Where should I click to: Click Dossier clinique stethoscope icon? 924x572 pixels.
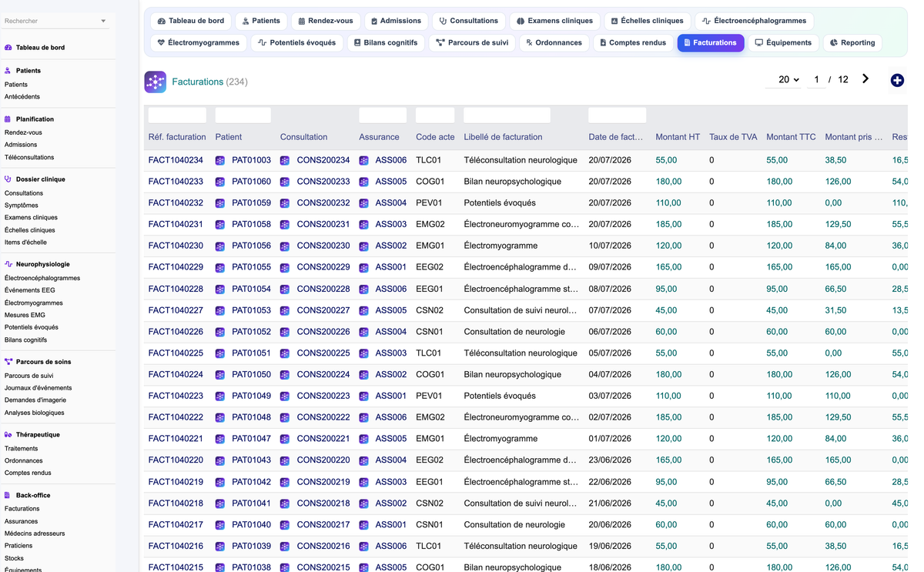8,179
